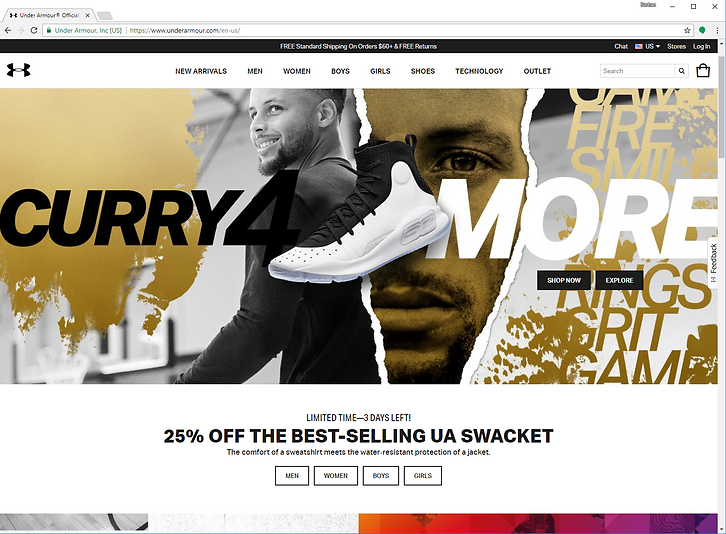Screen dimensions: 726x534
Task: Click the Shop Now button
Action: point(564,280)
